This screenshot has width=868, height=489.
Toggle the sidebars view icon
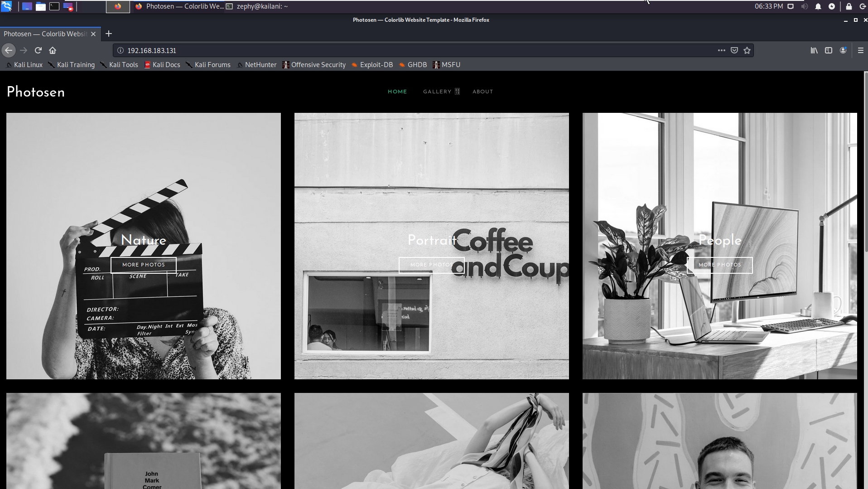pos(829,50)
